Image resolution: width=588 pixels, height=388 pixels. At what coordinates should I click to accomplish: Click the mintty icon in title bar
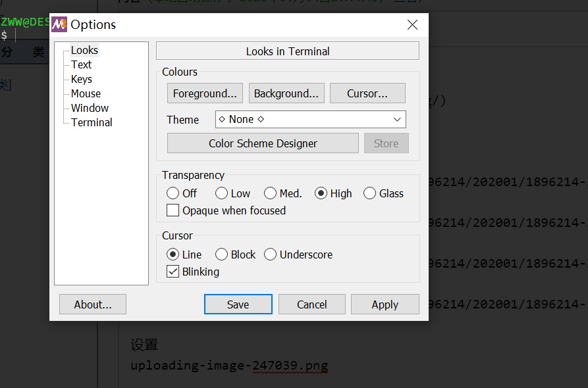pyautogui.click(x=59, y=25)
